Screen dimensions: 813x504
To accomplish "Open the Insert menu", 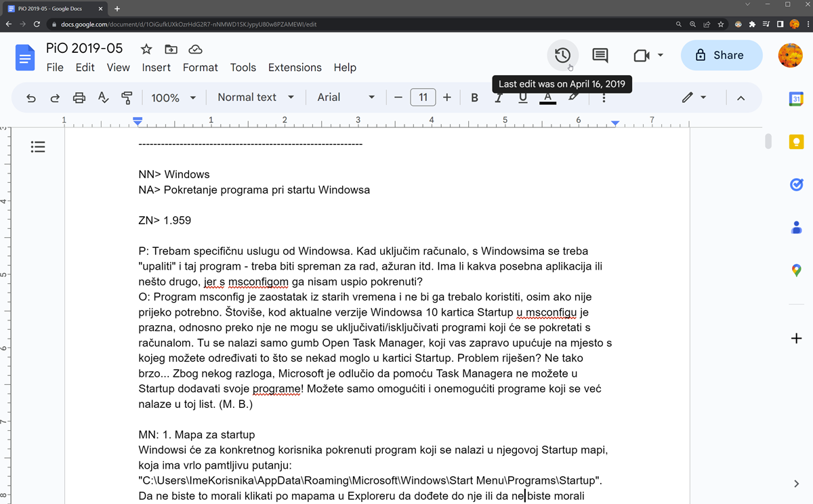I will click(157, 68).
